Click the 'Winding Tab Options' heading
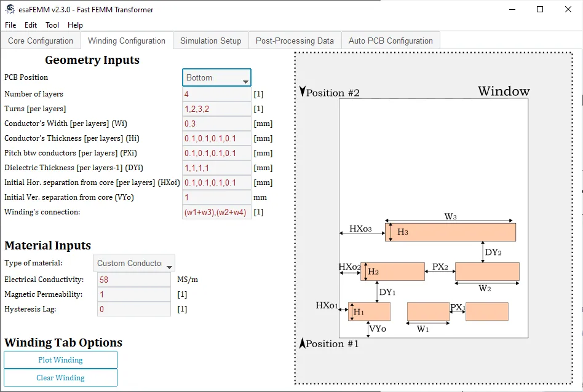Viewport: 583px width, 392px height. (63, 343)
